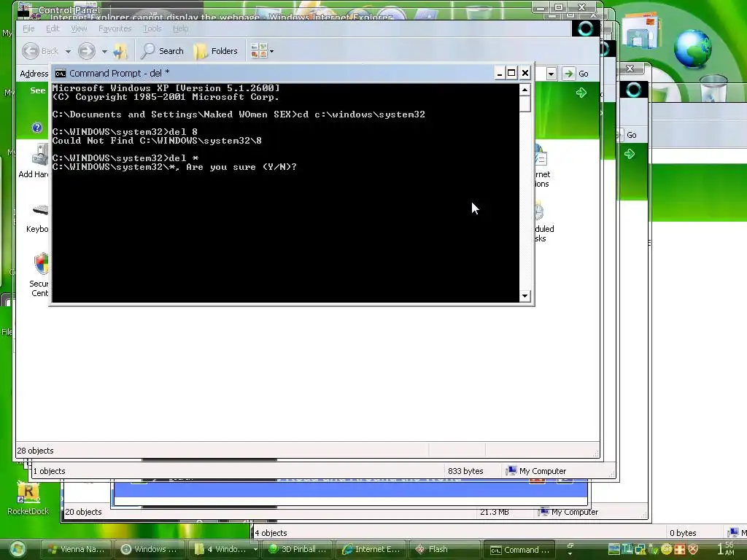Click the stacked folders icon in the dock
Image resolution: width=747 pixels, height=560 pixels.
642,31
